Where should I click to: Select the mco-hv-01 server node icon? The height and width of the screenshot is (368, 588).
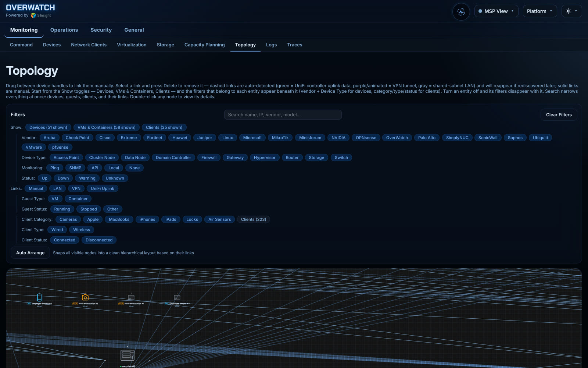click(128, 355)
